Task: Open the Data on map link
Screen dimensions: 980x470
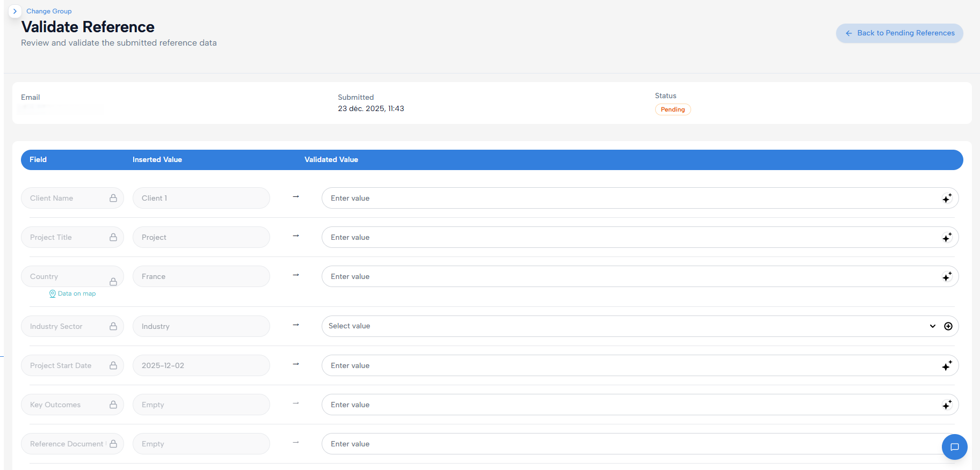Action: click(x=72, y=293)
